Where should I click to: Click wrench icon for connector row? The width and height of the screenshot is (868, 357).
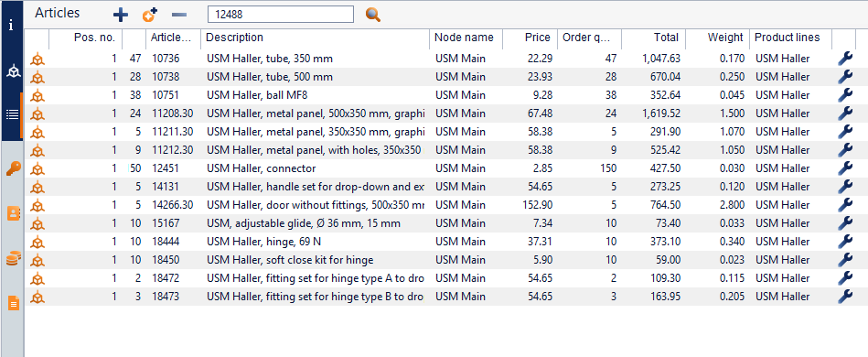pyautogui.click(x=845, y=168)
